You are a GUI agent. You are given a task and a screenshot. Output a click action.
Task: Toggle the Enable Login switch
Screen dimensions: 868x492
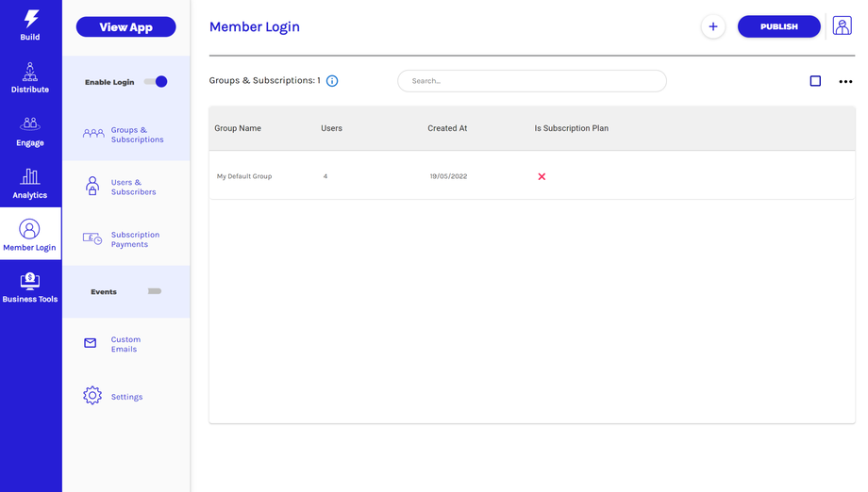(156, 82)
